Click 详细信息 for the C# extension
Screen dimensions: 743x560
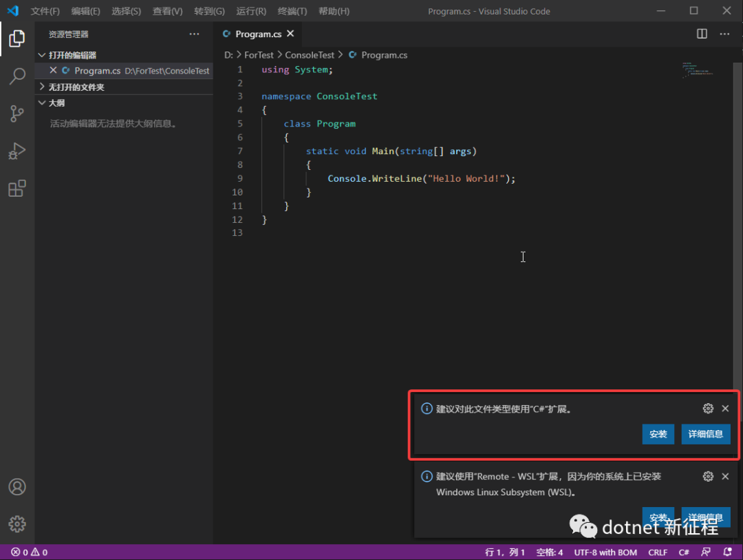706,434
